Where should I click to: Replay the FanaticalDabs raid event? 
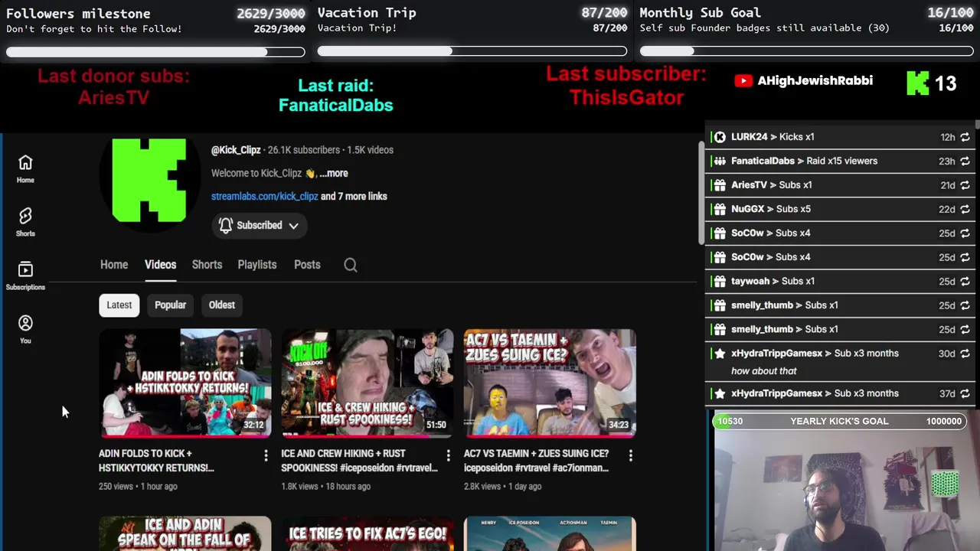pyautogui.click(x=965, y=161)
